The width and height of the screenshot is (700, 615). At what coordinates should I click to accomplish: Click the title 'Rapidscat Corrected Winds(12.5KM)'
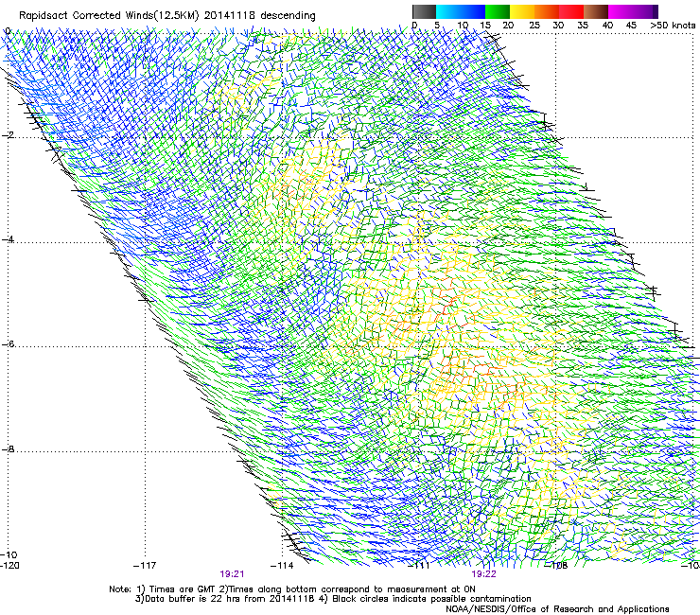click(x=109, y=16)
